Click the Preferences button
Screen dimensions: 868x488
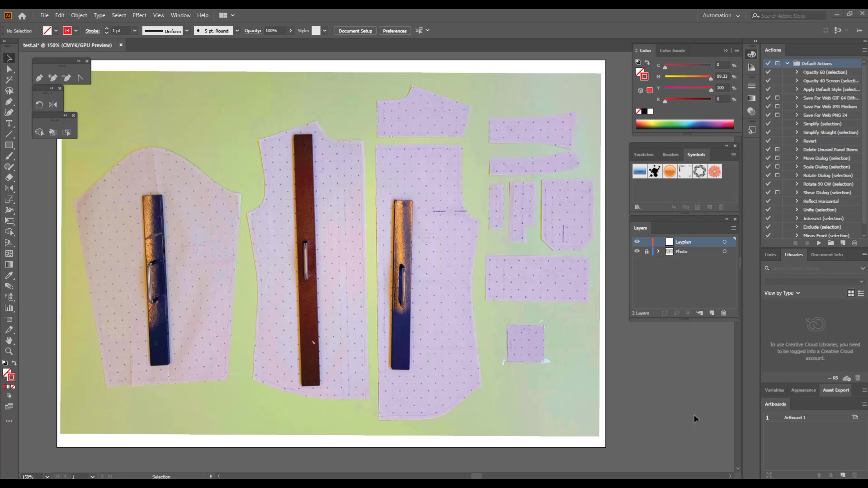point(394,30)
